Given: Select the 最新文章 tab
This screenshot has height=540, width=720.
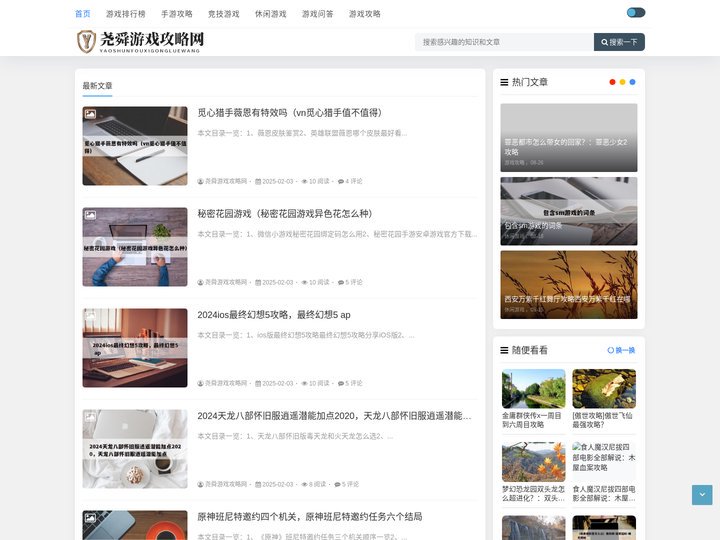Looking at the screenshot, I should pyautogui.click(x=97, y=86).
